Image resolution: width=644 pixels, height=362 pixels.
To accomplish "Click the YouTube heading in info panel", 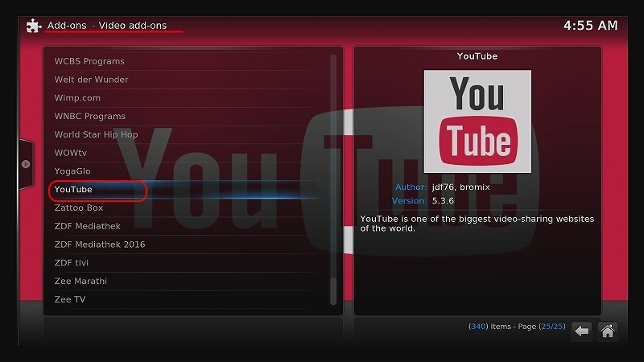I will point(477,56).
